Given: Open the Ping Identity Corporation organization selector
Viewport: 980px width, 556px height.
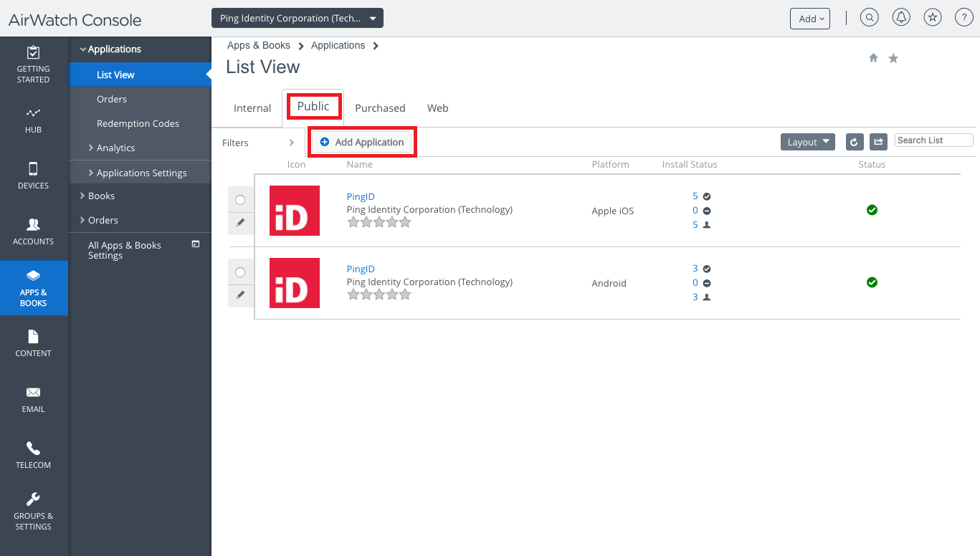Looking at the screenshot, I should [x=297, y=18].
